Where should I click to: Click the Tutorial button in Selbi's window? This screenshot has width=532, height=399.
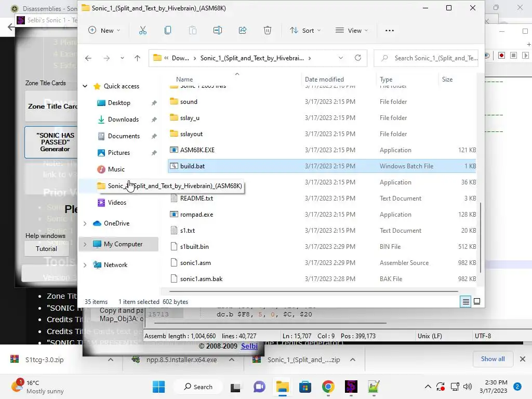[46, 249]
